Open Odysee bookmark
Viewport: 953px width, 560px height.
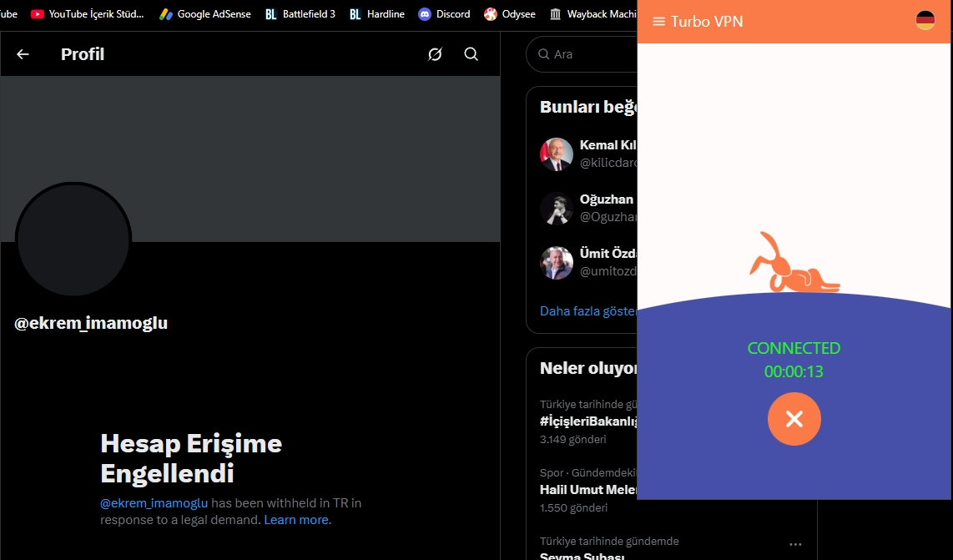[x=509, y=14]
